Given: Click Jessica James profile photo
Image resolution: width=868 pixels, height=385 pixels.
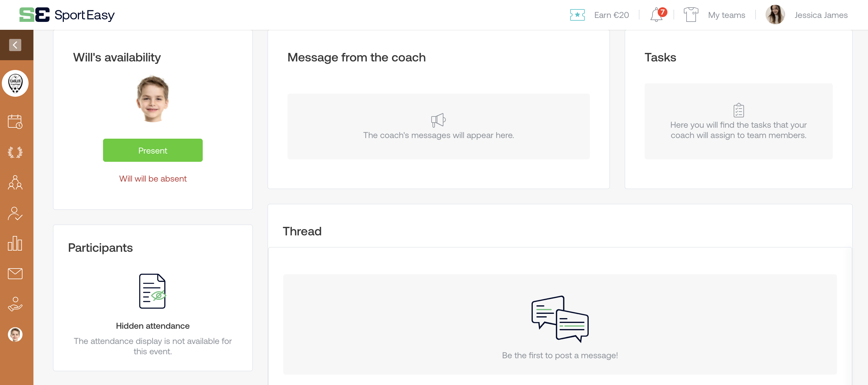Looking at the screenshot, I should (x=775, y=15).
